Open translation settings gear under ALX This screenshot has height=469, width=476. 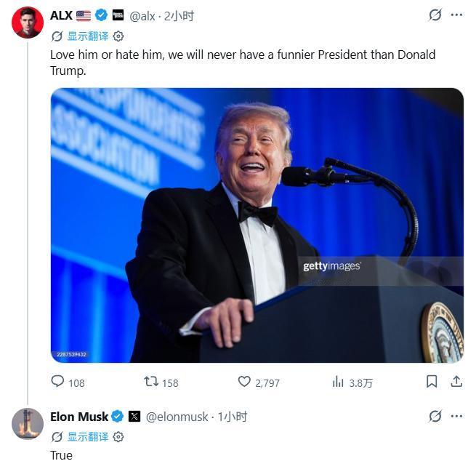click(118, 36)
